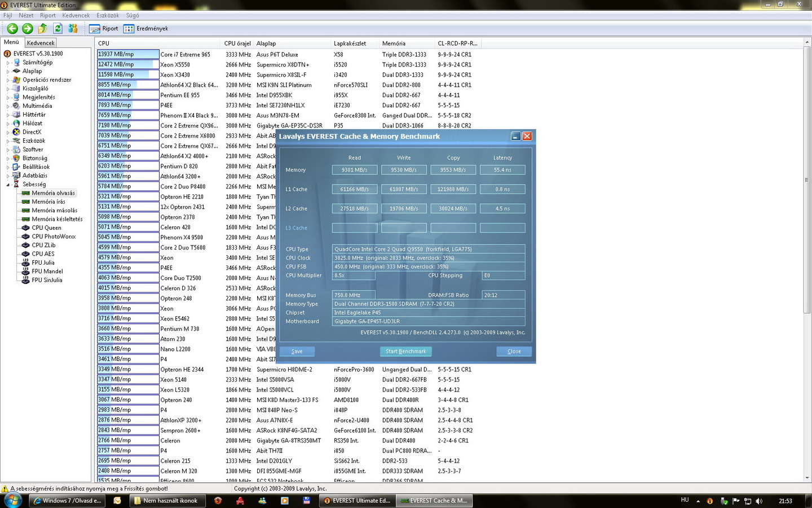This screenshot has height=508, width=812.
Task: Click the volume speaker tray icon
Action: (759, 501)
